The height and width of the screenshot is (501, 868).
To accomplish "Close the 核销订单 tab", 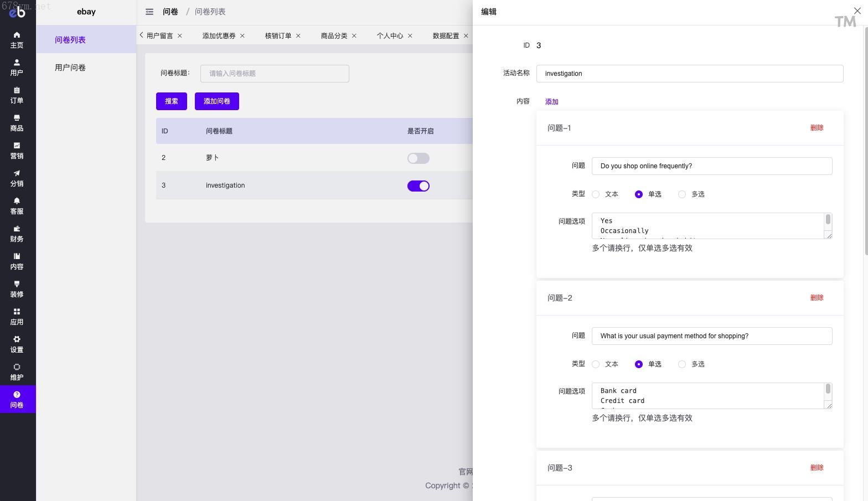I will (298, 35).
